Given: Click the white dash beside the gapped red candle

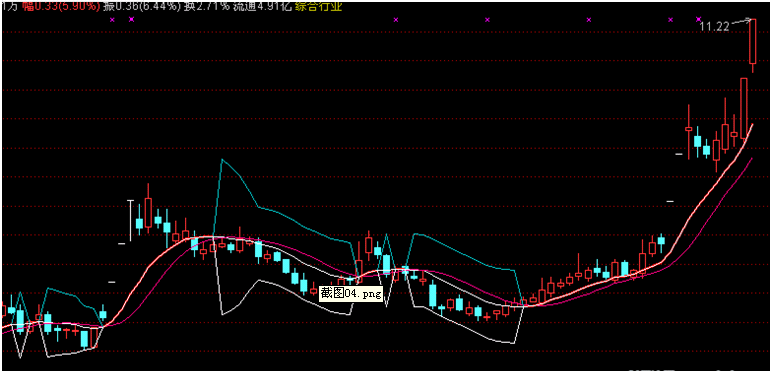Looking at the screenshot, I should [x=679, y=155].
